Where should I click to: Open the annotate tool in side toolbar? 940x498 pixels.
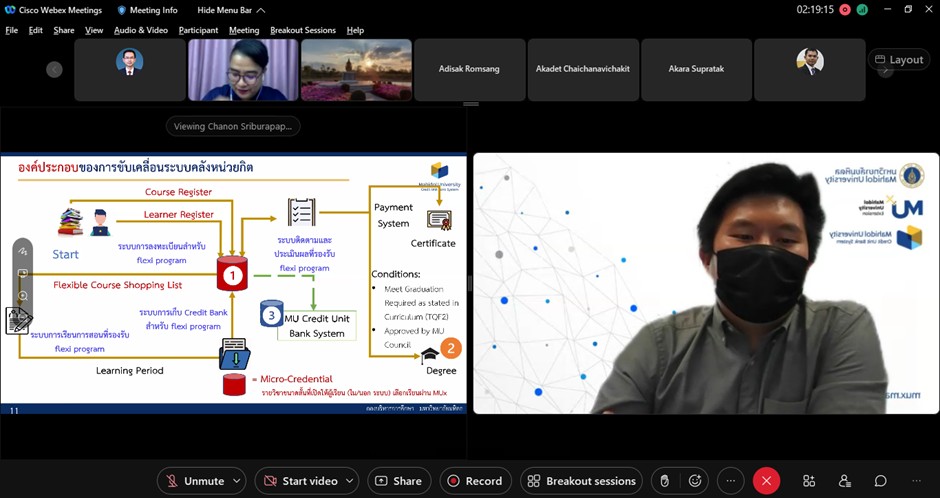(x=22, y=251)
